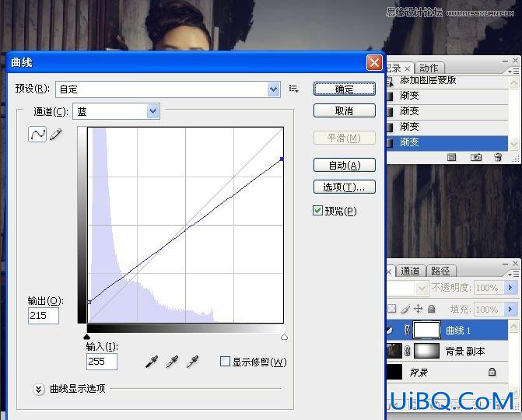Open the history panel options menu

point(513,72)
